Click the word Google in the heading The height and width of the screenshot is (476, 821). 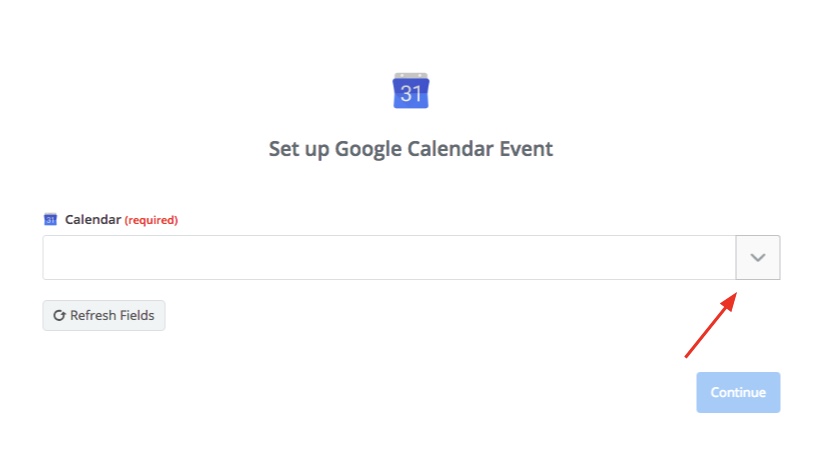click(369, 149)
